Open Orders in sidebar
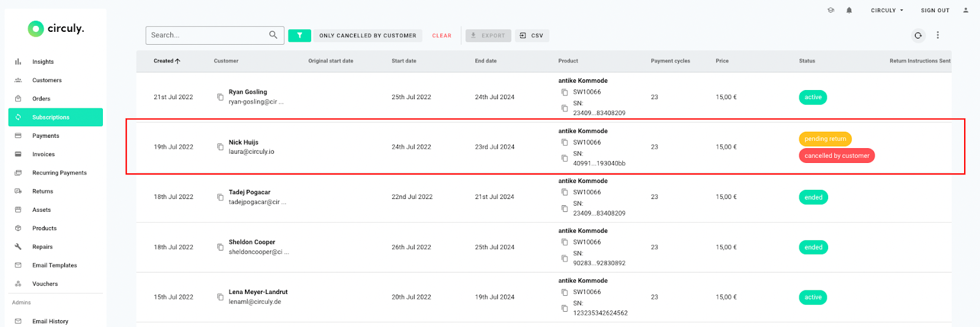Viewport: 980px width, 327px height. (x=56, y=99)
